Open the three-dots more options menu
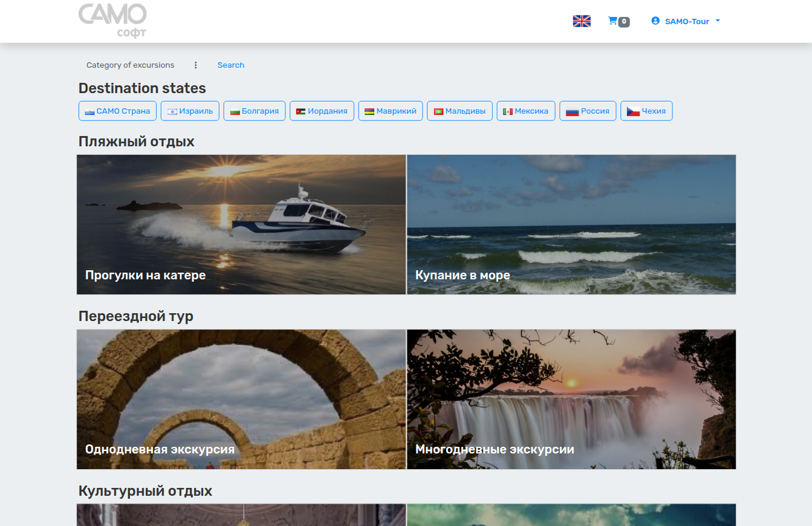 pyautogui.click(x=195, y=65)
